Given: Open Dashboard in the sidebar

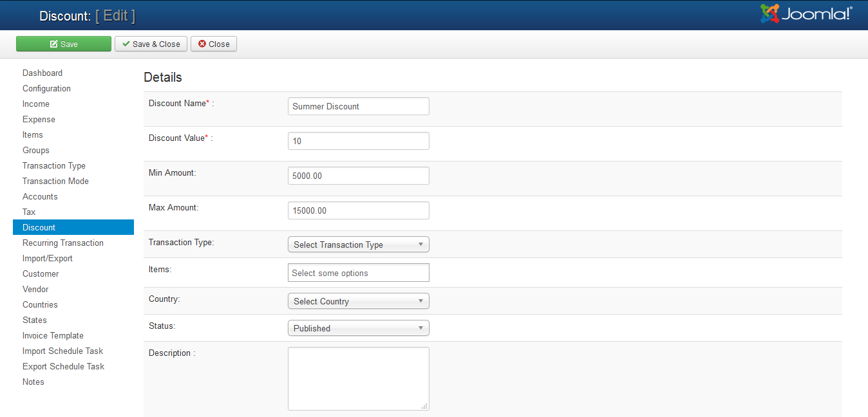Looking at the screenshot, I should [x=42, y=73].
